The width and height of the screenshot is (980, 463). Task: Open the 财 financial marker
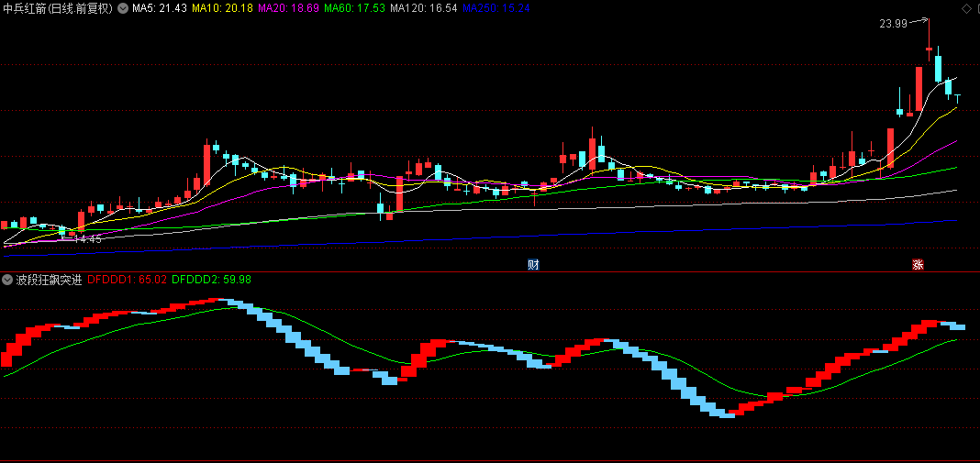point(533,264)
